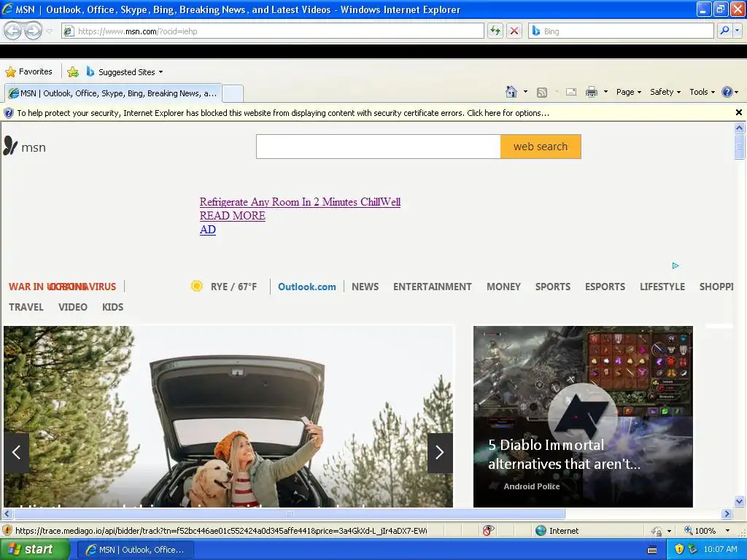
Task: Open a new blank tab
Action: tap(233, 93)
